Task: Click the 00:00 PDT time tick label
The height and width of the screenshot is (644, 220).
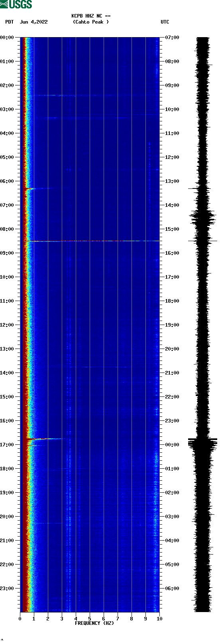Action: [7, 38]
